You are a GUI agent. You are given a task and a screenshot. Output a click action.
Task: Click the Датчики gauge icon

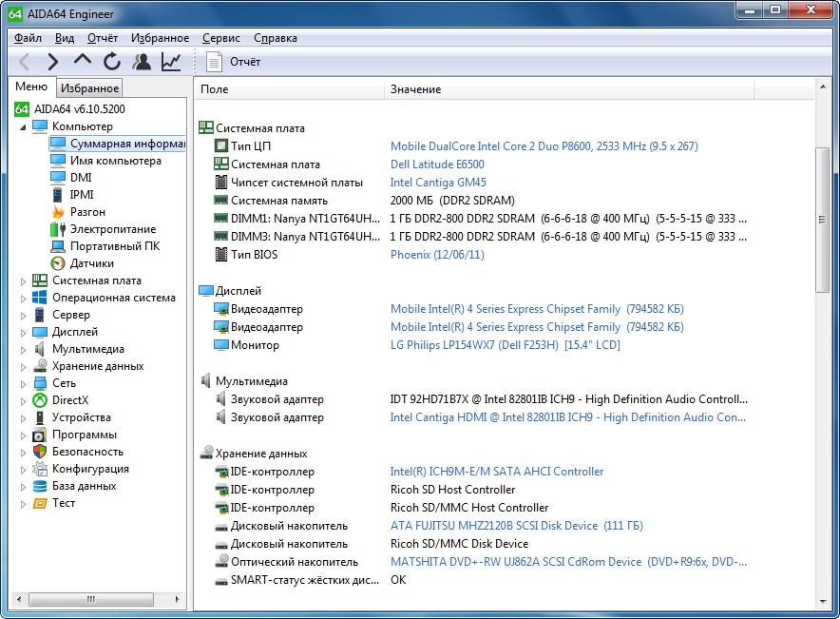tap(57, 263)
